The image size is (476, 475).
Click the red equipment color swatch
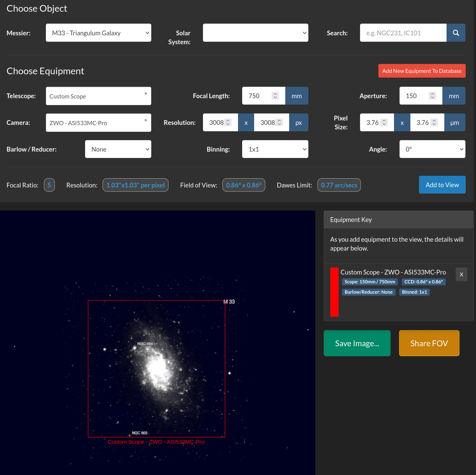click(x=334, y=292)
